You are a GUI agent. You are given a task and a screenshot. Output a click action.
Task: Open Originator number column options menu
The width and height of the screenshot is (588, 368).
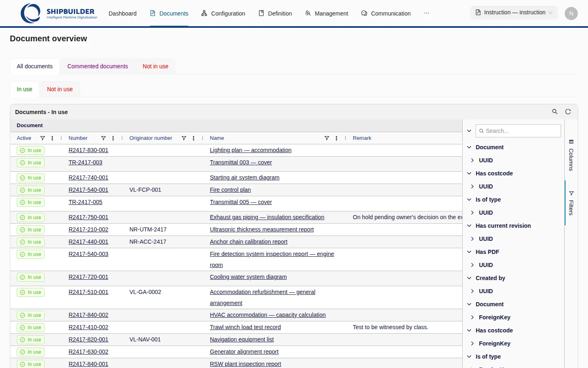[x=194, y=138]
